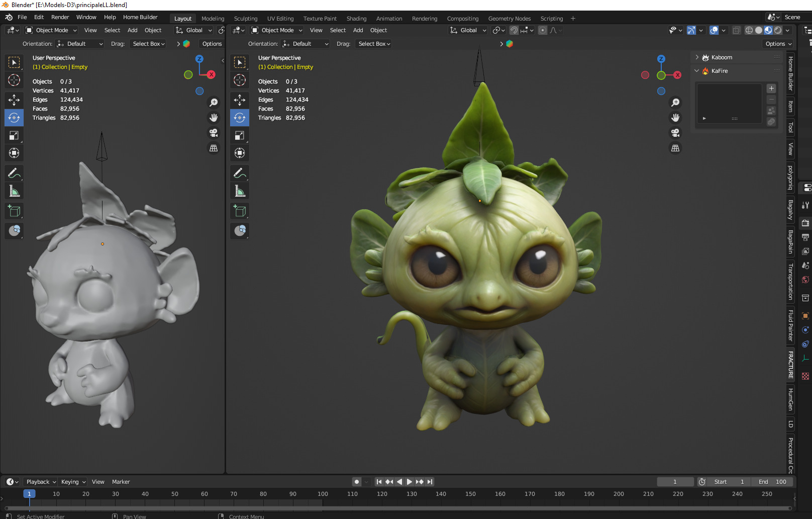Open the Keying dropdown in the timeline
812x519 pixels.
pos(73,482)
